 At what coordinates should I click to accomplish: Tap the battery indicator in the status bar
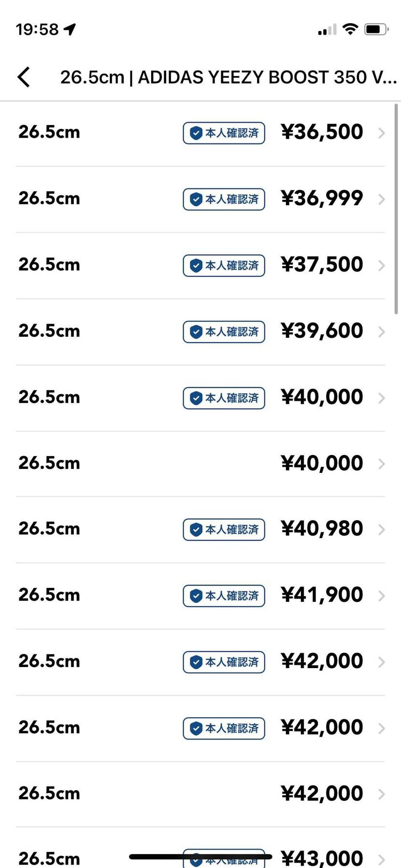376,29
